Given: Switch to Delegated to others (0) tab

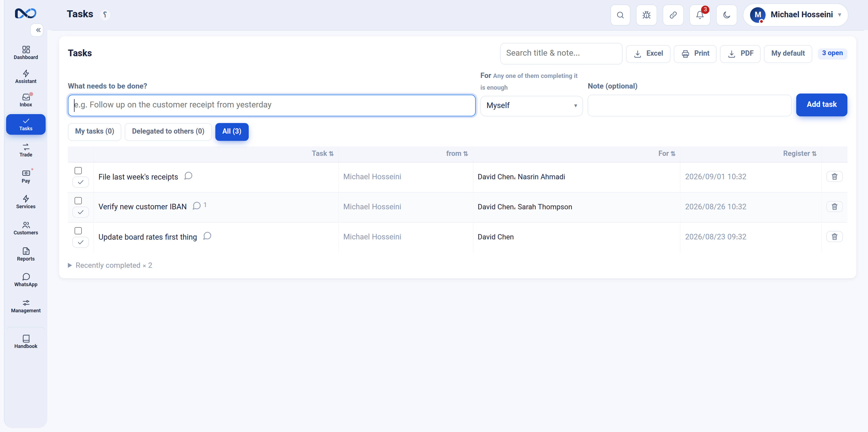Looking at the screenshot, I should pyautogui.click(x=168, y=132).
